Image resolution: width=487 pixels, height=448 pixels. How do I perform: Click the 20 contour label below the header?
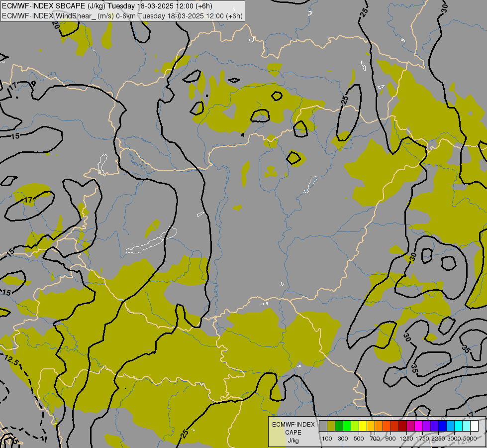(x=56, y=25)
